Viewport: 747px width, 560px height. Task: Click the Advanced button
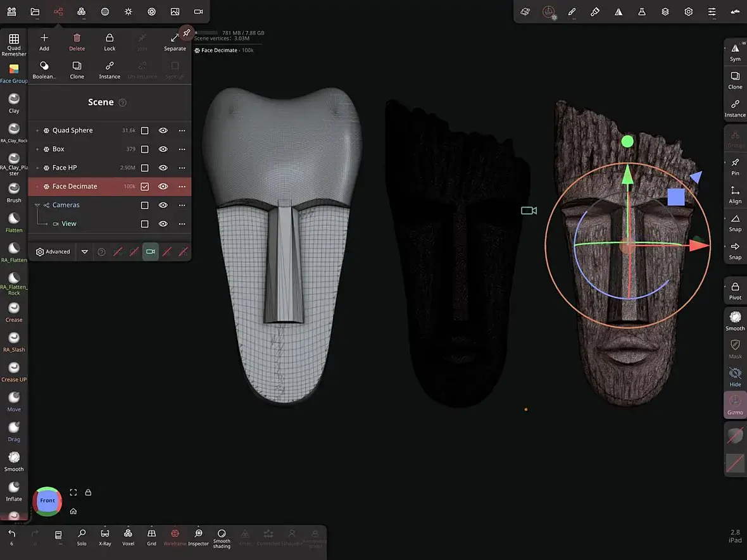coord(53,252)
